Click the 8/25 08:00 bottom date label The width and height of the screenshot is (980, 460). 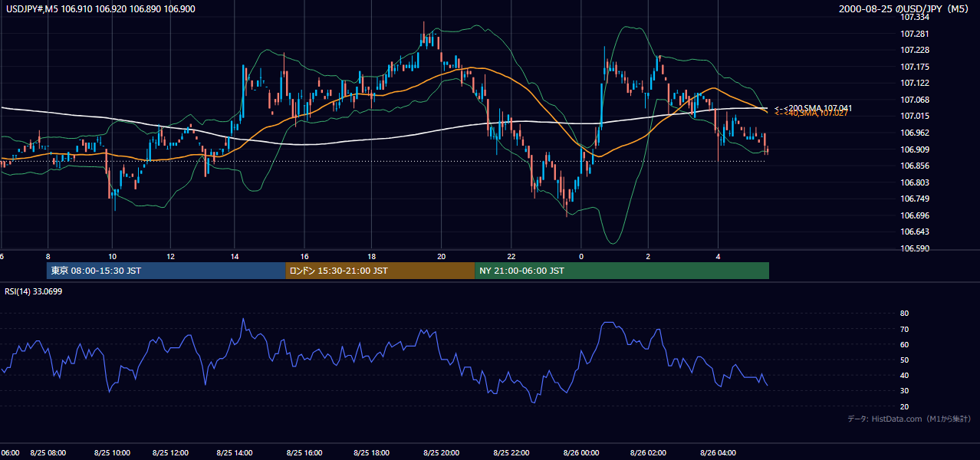[x=48, y=452]
